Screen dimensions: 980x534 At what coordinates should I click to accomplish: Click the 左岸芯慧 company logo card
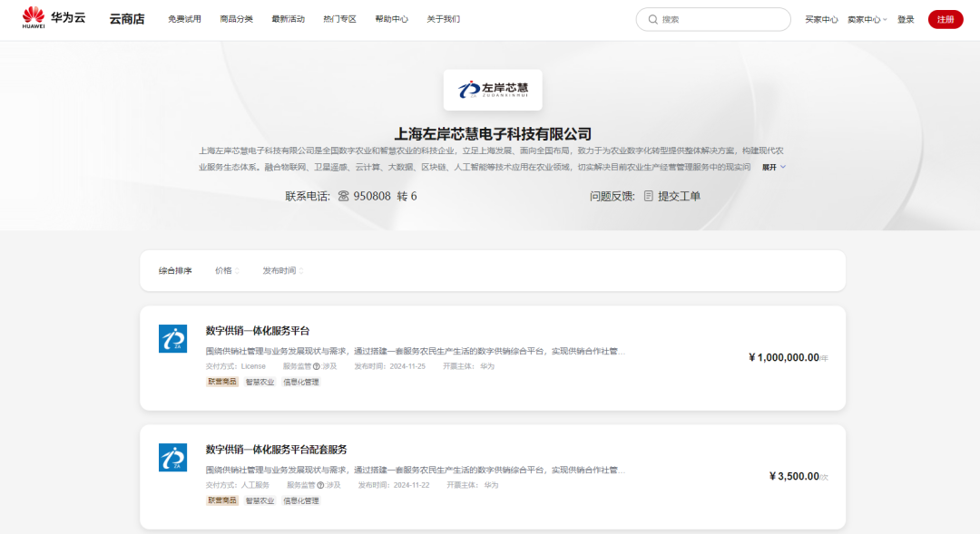[x=493, y=90]
